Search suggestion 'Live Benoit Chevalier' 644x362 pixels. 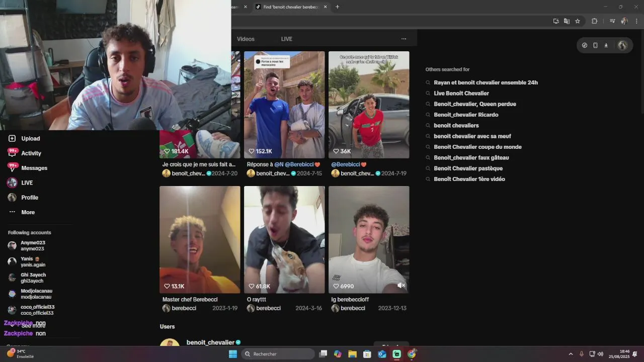pyautogui.click(x=461, y=93)
